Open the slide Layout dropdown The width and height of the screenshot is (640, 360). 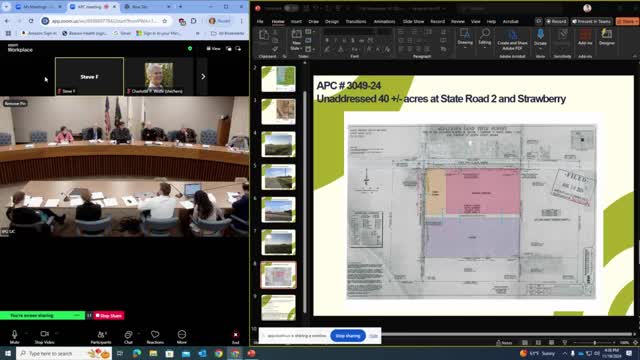[310, 31]
